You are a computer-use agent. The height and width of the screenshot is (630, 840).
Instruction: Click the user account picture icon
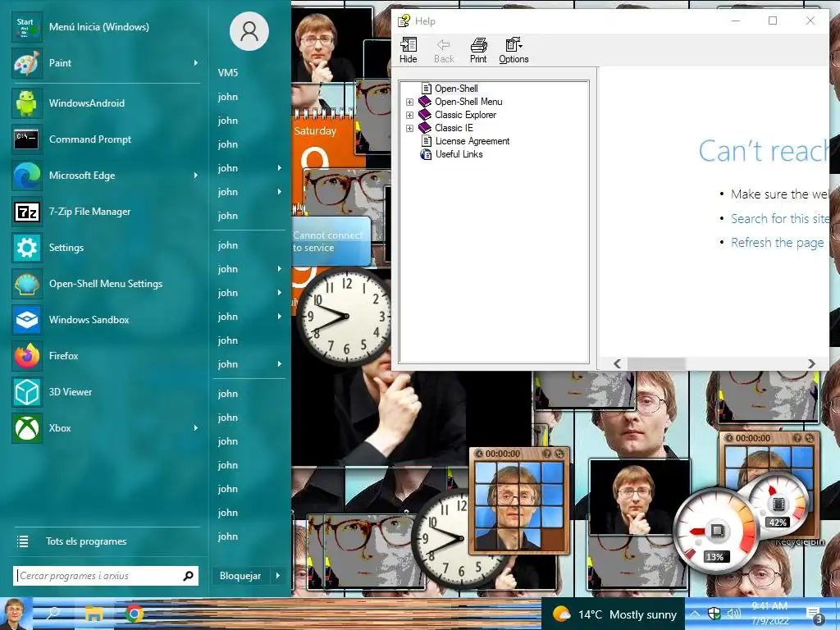coord(249,31)
